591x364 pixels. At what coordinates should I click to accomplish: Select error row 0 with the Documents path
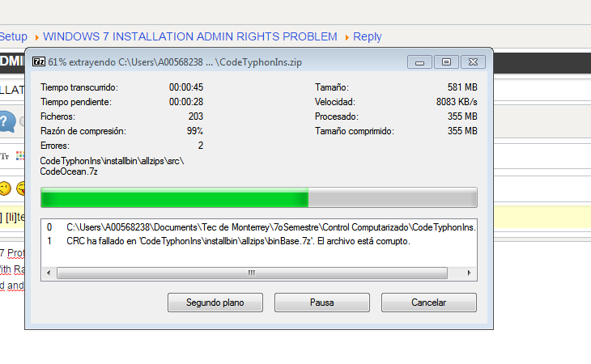(259, 227)
